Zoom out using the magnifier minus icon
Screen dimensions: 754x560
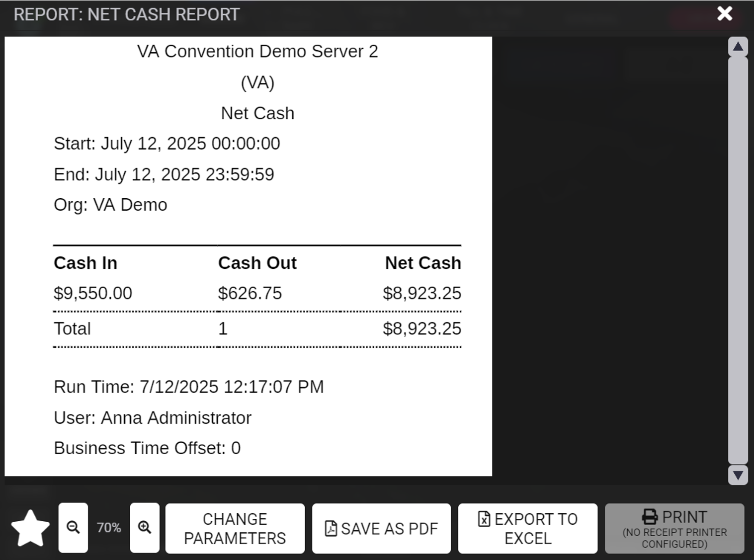point(73,528)
